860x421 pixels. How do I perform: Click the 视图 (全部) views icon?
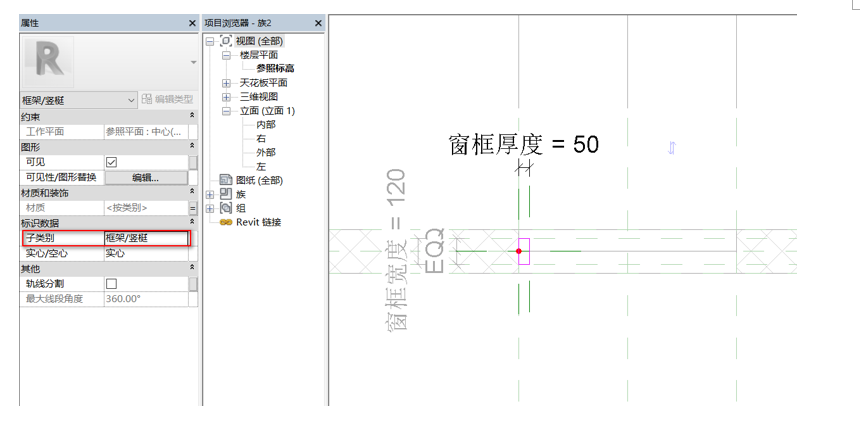225,41
